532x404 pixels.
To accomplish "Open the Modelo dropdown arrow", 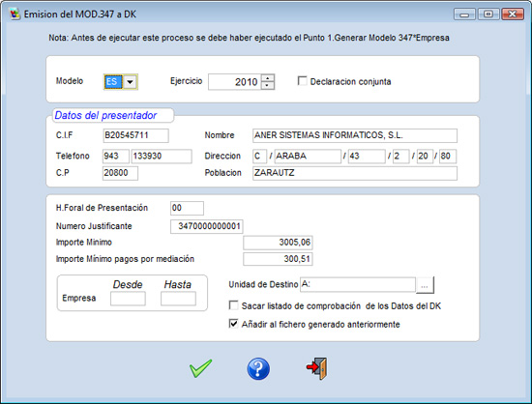I will (130, 82).
